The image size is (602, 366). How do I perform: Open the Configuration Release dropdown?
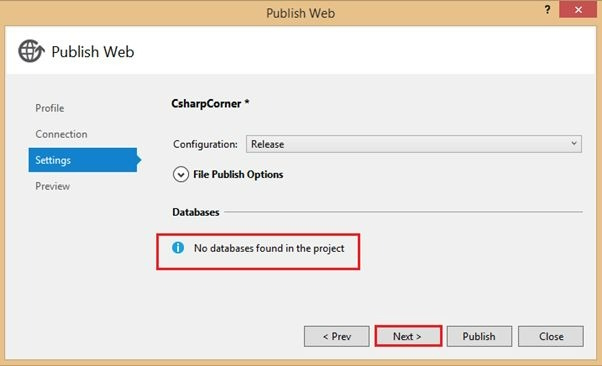tap(413, 144)
